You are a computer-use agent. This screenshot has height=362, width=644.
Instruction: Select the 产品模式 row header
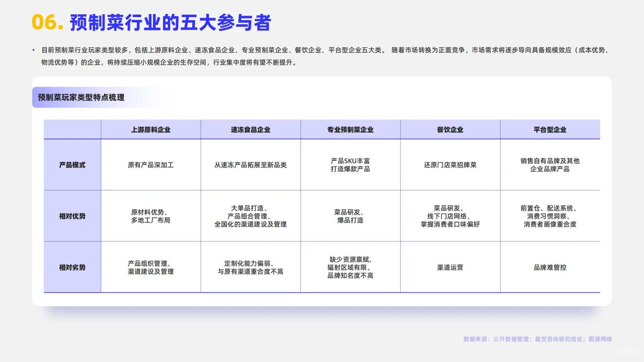pyautogui.click(x=72, y=165)
